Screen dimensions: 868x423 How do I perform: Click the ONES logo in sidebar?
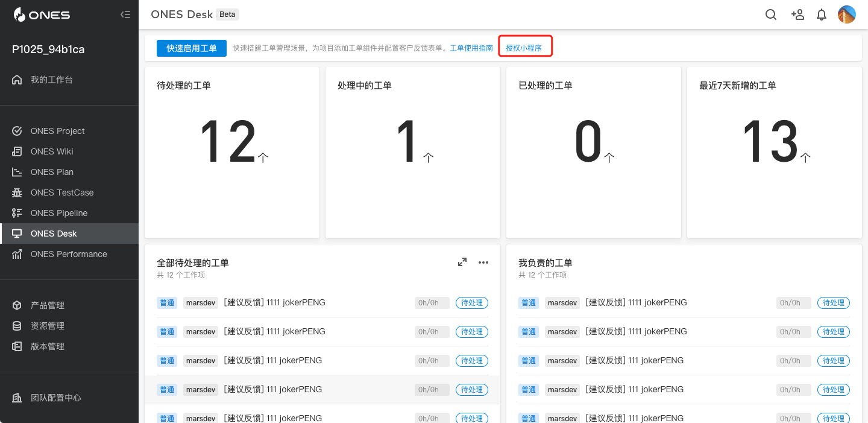pyautogui.click(x=42, y=14)
